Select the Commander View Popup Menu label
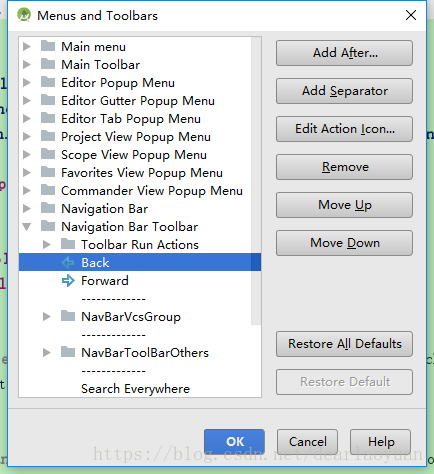Screen dimensions: 434x474 [x=152, y=191]
